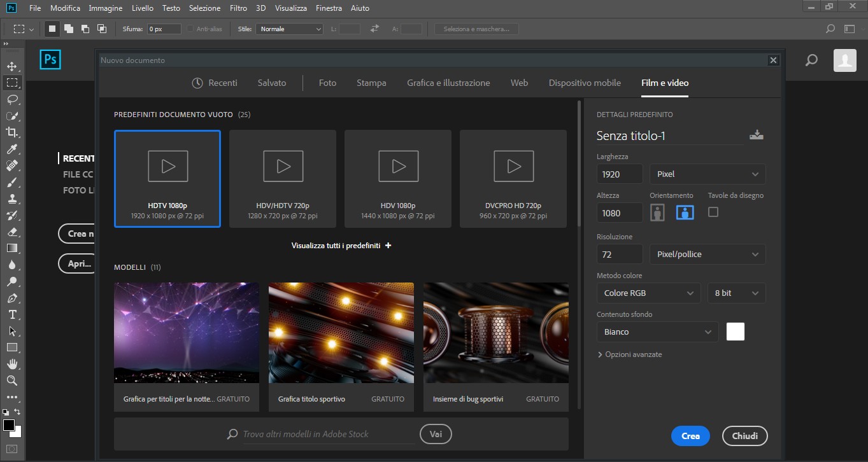This screenshot has width=868, height=462.
Task: Select the Lasso tool
Action: [x=12, y=99]
